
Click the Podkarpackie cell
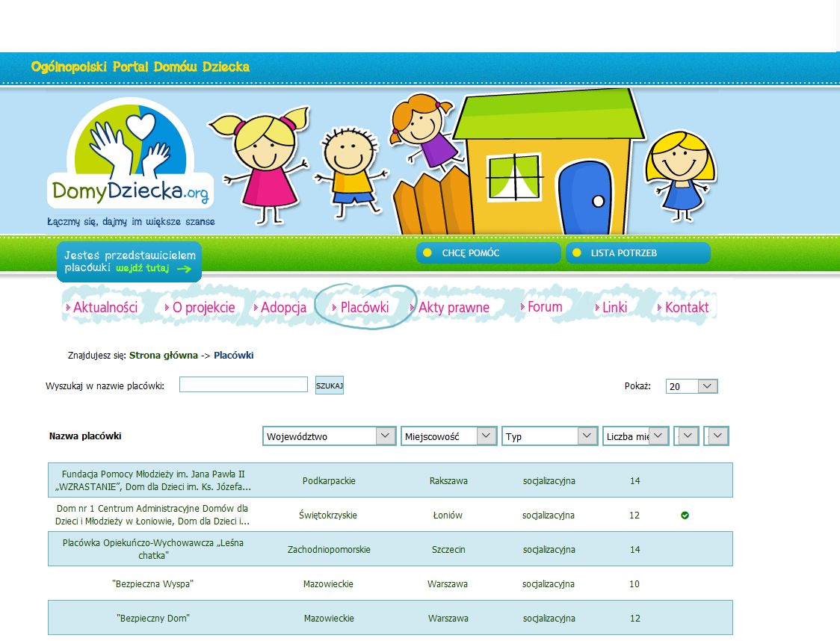pyautogui.click(x=329, y=481)
